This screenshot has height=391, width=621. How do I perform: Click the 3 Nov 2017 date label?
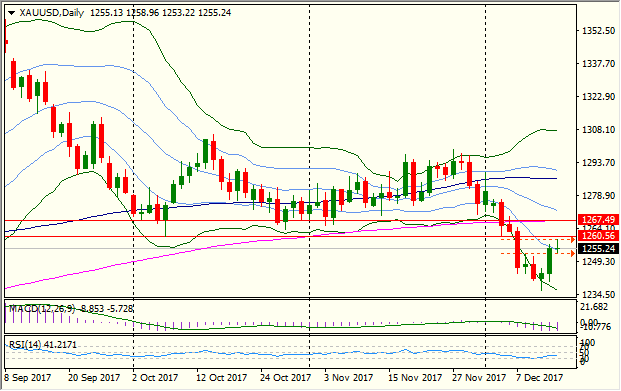[349, 378]
